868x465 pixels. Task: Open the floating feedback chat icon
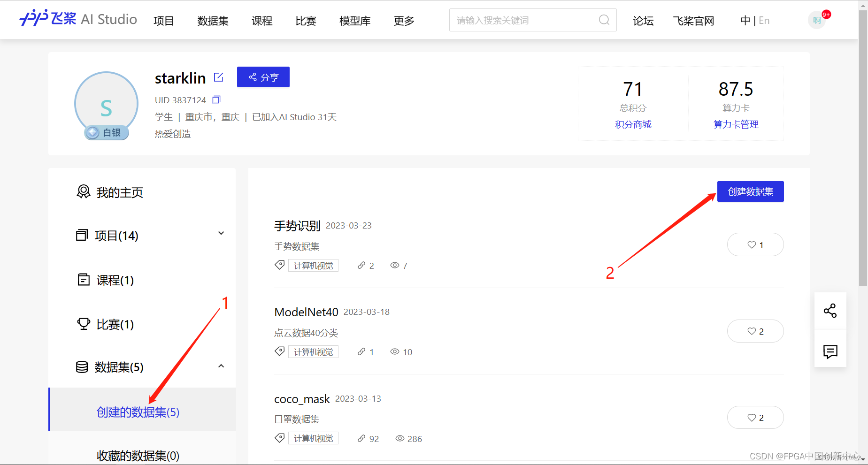coord(830,351)
